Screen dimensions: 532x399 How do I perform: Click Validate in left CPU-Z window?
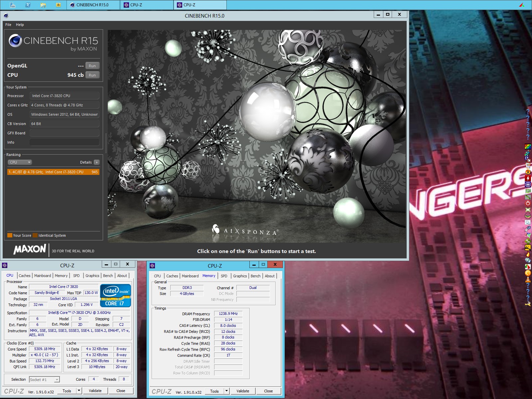tap(95, 391)
